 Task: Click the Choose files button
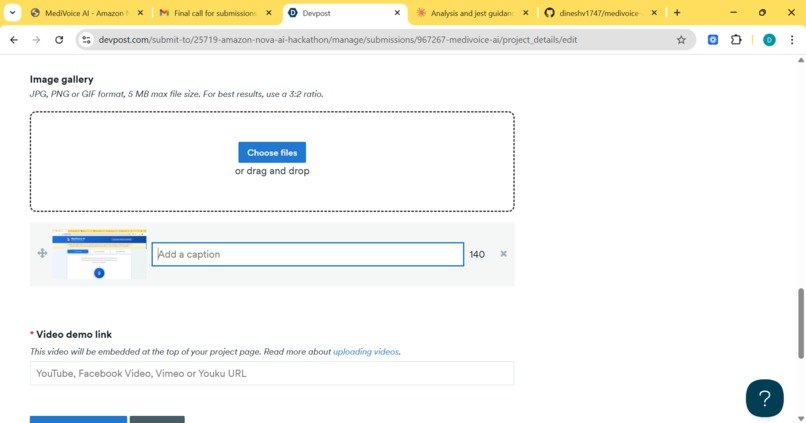coord(272,153)
